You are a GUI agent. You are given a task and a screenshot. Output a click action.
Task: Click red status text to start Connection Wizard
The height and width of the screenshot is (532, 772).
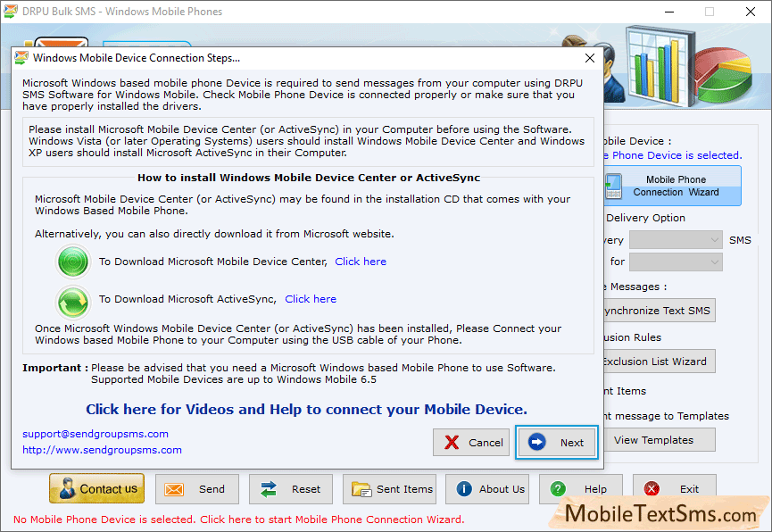click(239, 520)
